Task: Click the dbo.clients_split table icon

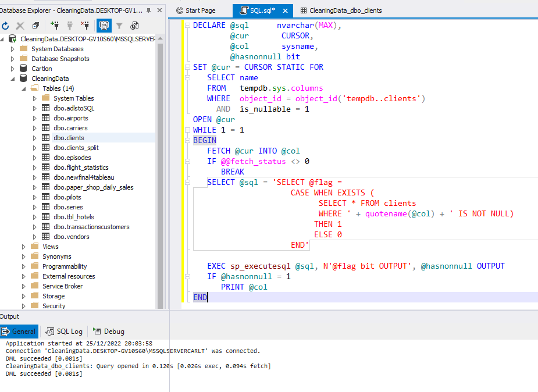Action: coord(45,148)
